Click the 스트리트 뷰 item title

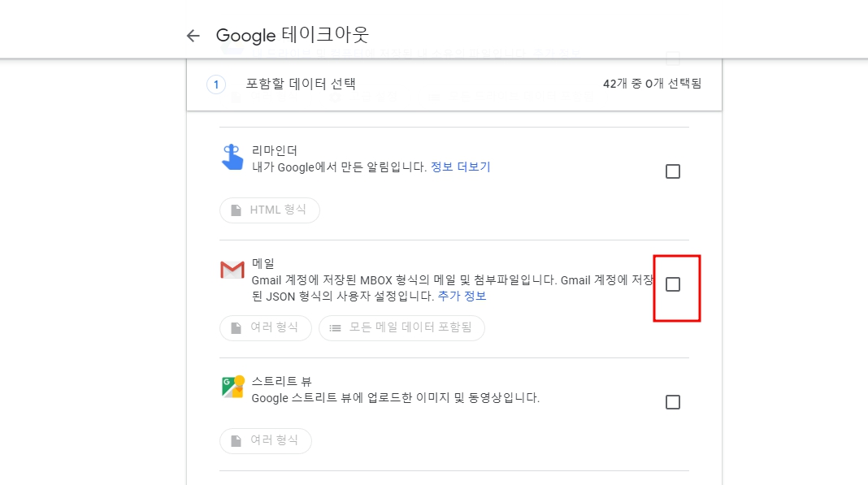tap(281, 381)
